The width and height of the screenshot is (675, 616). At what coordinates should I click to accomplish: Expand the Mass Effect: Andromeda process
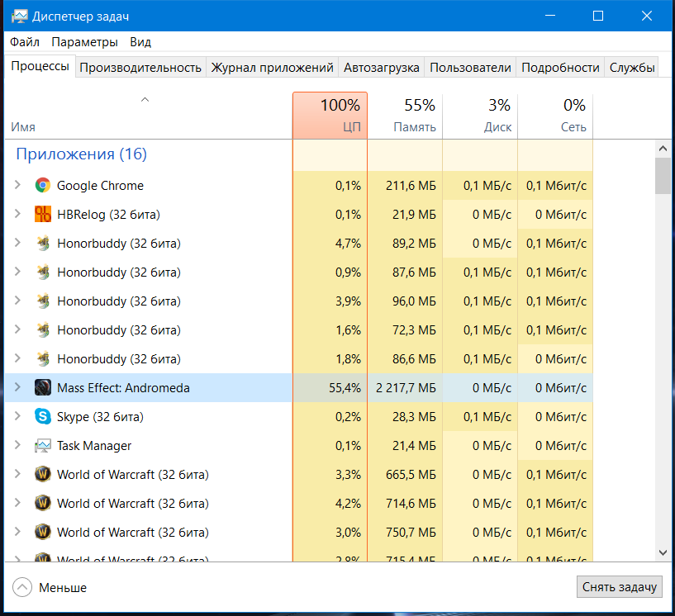17,387
